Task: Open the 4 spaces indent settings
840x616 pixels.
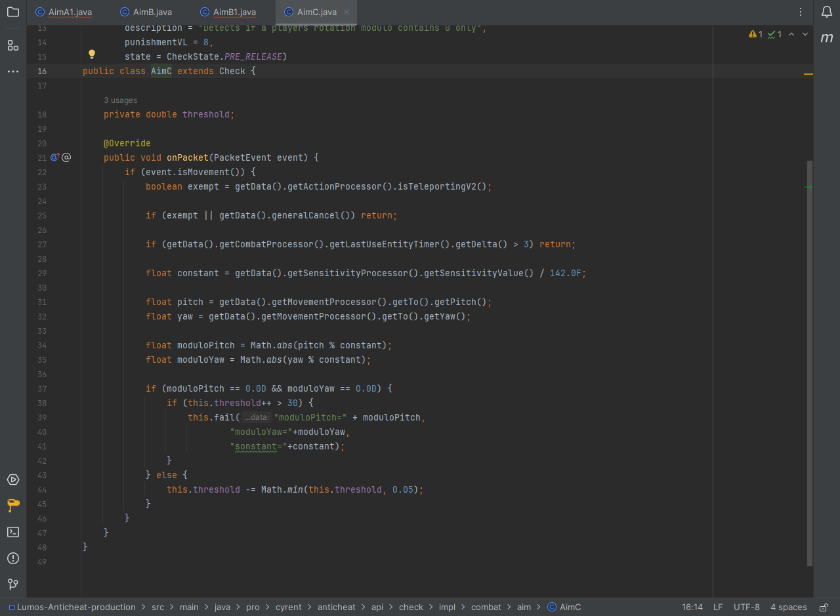Action: tap(789, 607)
